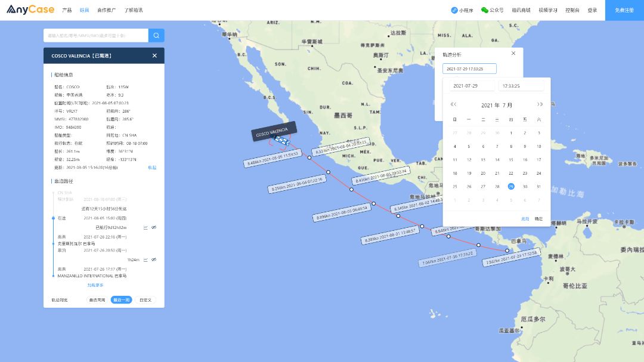Viewport: 644px width, 362px height.
Task: Open the 了解箱讯 menu
Action: pyautogui.click(x=134, y=10)
